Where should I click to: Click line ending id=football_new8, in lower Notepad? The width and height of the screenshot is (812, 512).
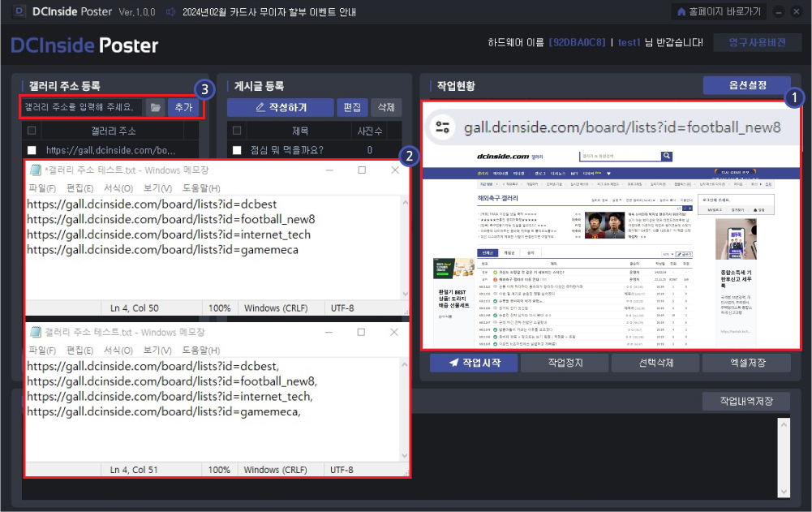(172, 381)
